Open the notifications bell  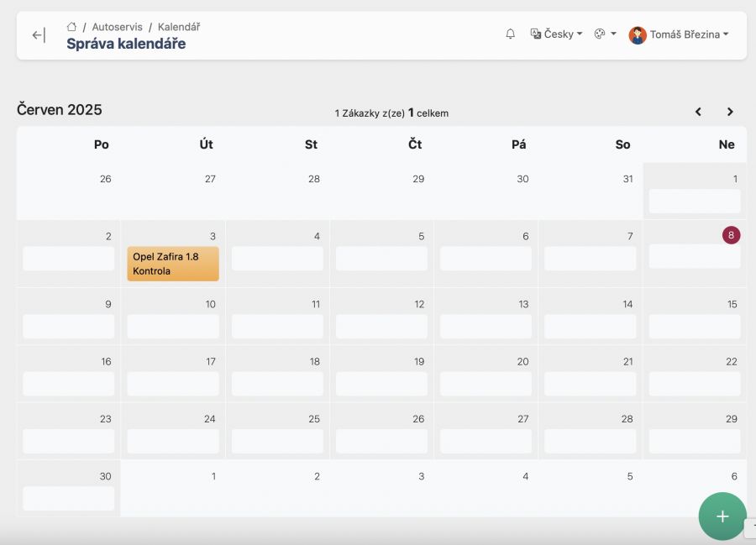tap(510, 34)
